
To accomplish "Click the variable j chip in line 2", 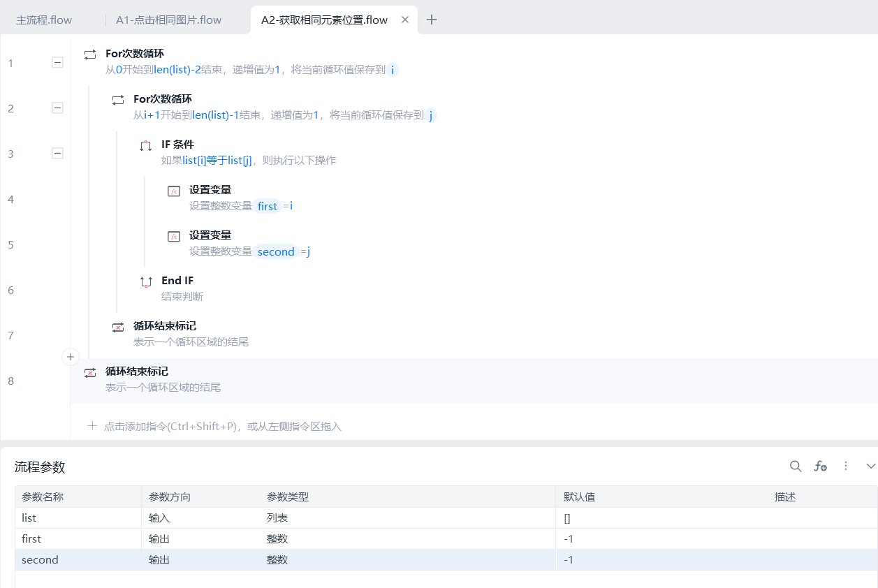I will click(x=431, y=115).
